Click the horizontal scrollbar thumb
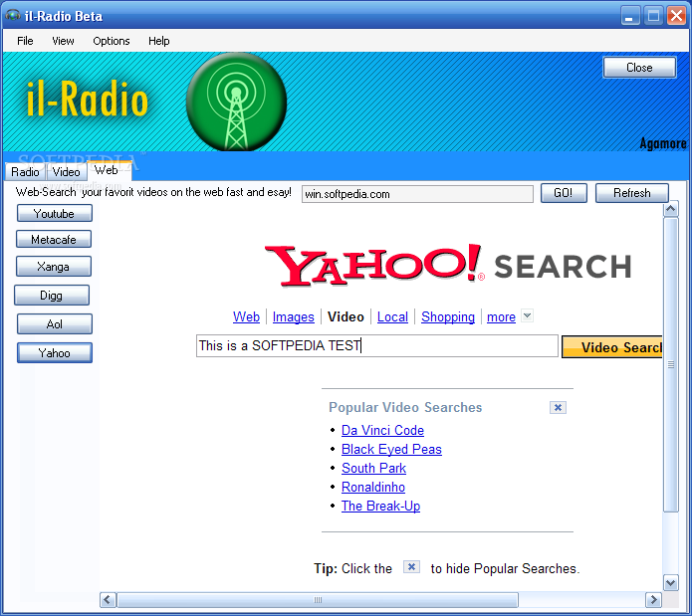692x616 pixels. pyautogui.click(x=318, y=600)
